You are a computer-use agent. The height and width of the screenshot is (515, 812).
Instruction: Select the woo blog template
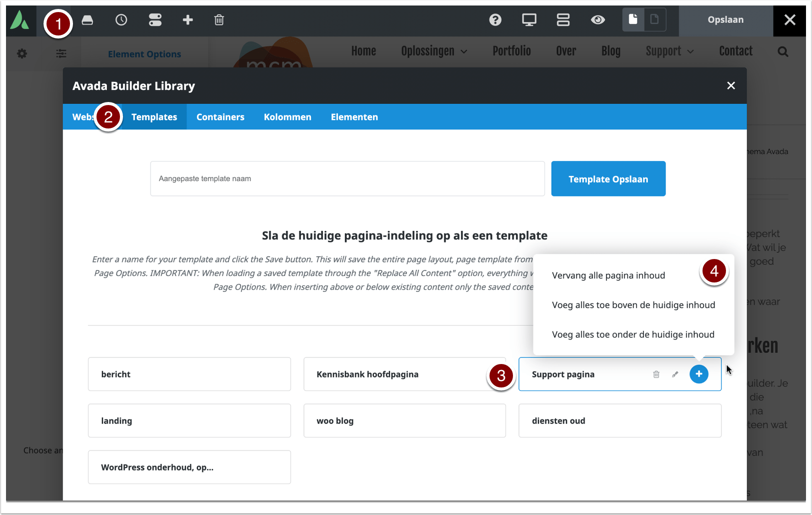pos(404,420)
